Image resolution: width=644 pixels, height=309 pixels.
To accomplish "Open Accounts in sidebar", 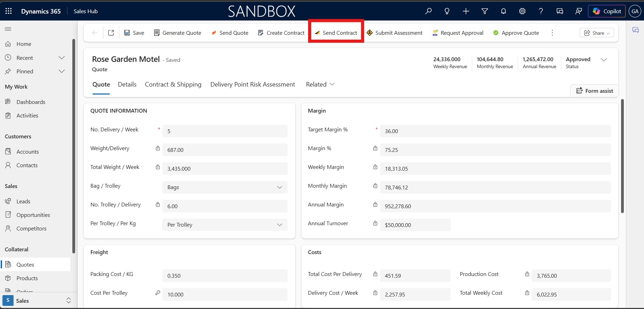I will click(35, 152).
